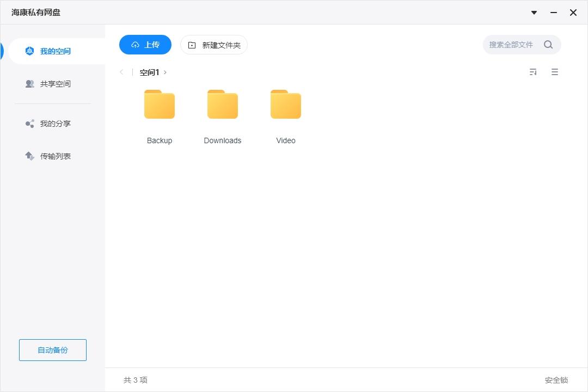Click the search magnifier icon
Viewport: 588px width, 392px height.
[x=548, y=45]
